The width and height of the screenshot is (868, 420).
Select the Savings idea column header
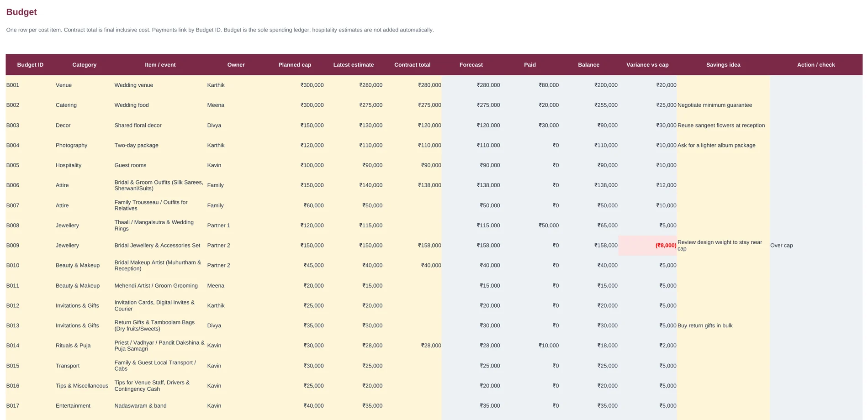pos(723,65)
